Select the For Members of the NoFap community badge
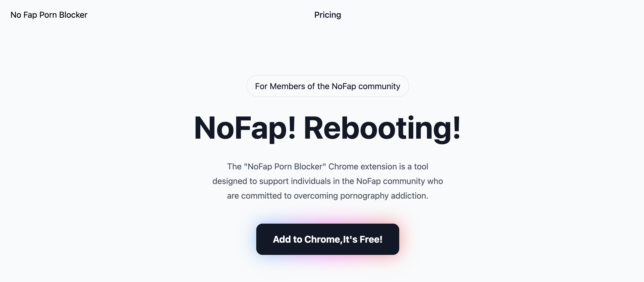The width and height of the screenshot is (644, 282). 327,86
